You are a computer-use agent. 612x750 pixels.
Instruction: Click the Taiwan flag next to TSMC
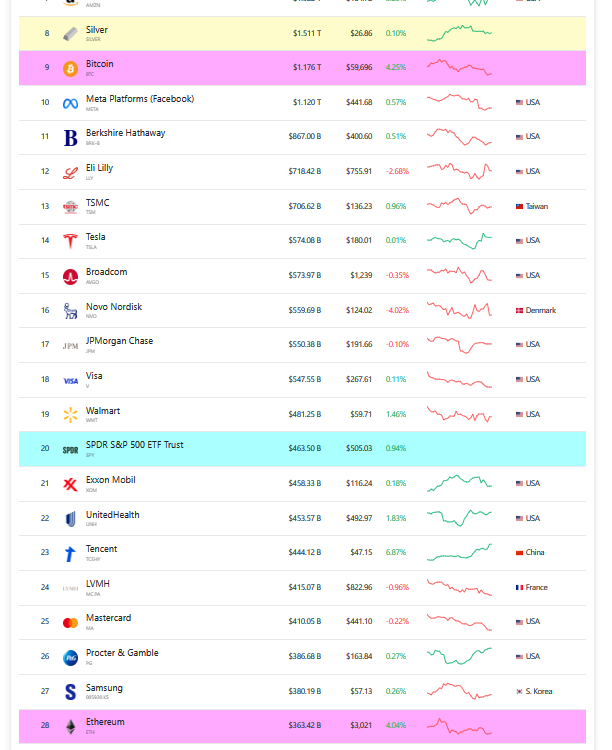(x=519, y=207)
